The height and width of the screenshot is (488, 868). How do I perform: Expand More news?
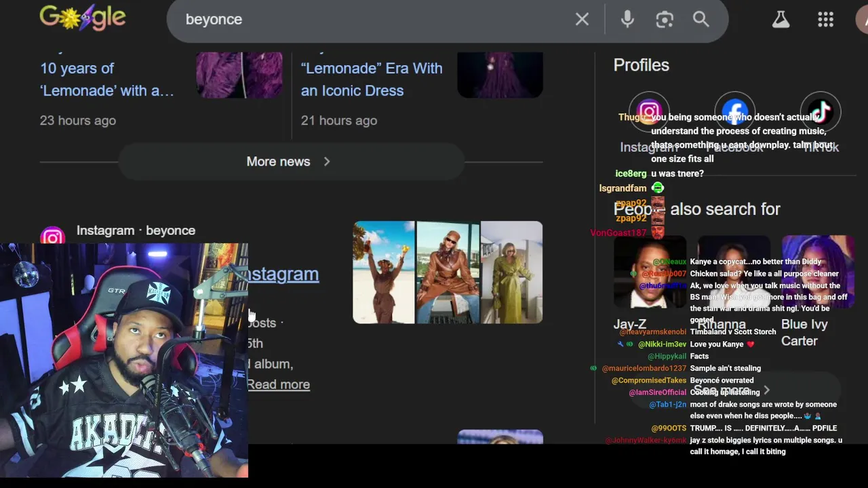pyautogui.click(x=291, y=161)
